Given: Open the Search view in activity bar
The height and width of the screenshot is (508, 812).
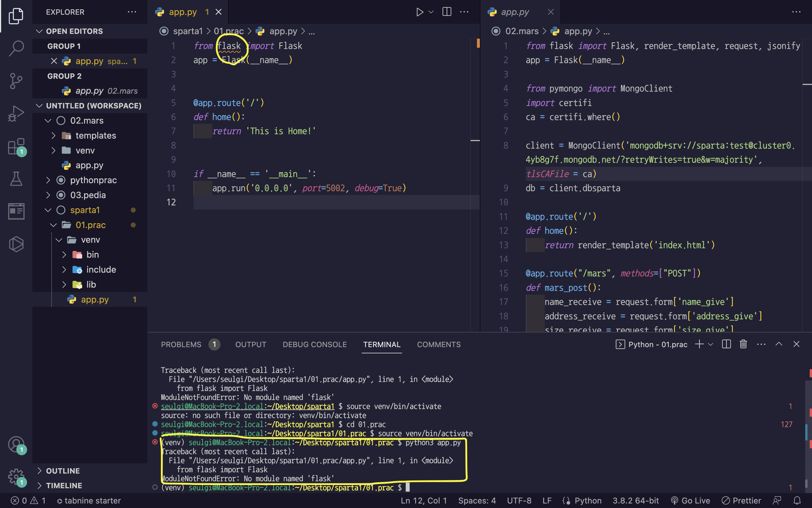Looking at the screenshot, I should pos(16,48).
